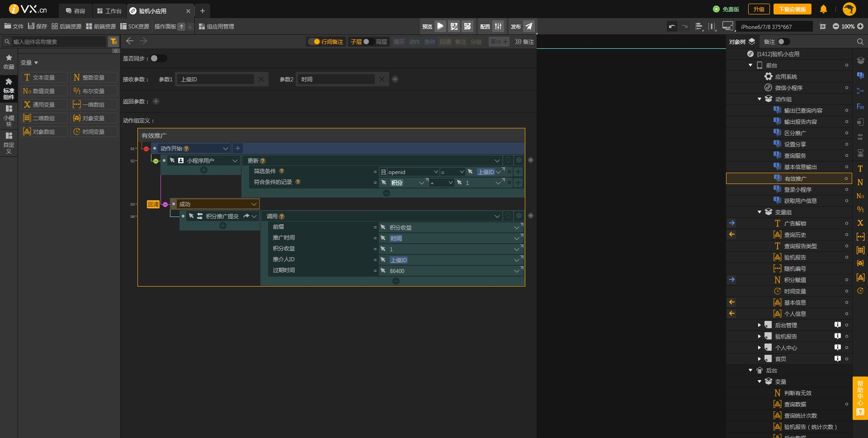Remove 参数1 上级ID with the X icon

[x=261, y=79]
